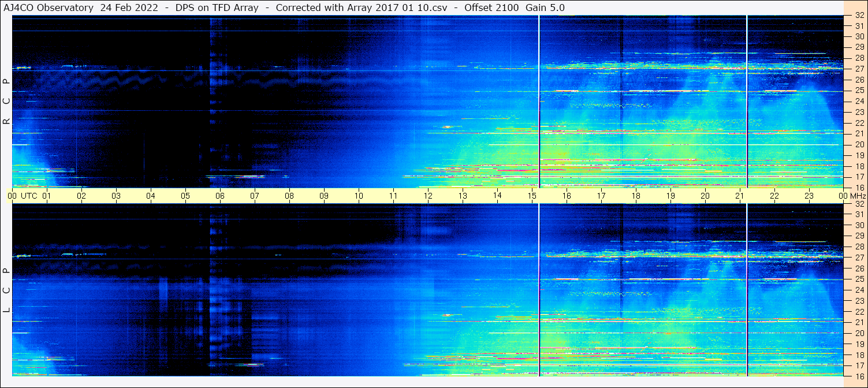The width and height of the screenshot is (868, 388).
Task: Click "17" MHz label of RCP panel
Action: coord(859,177)
